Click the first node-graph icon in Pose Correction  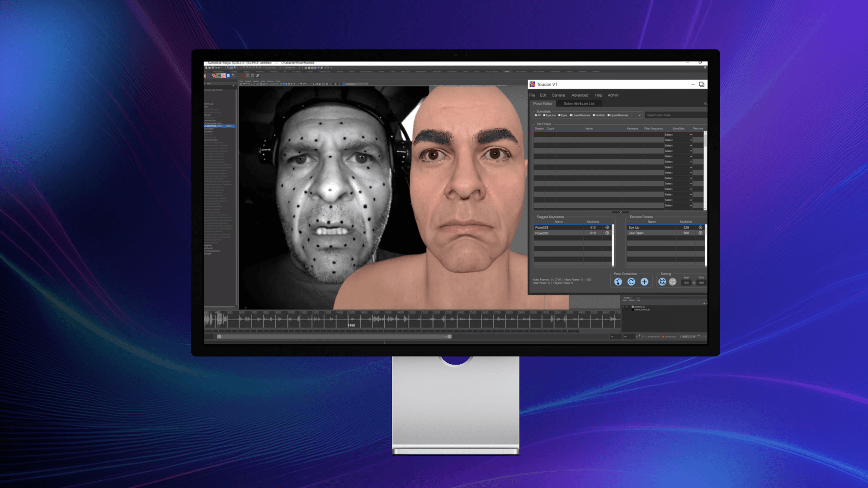(618, 282)
